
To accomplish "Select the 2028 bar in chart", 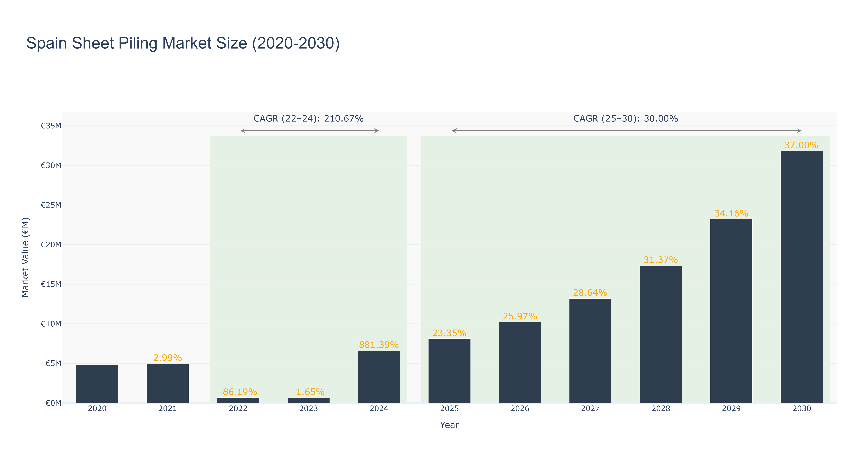I will pyautogui.click(x=661, y=335).
